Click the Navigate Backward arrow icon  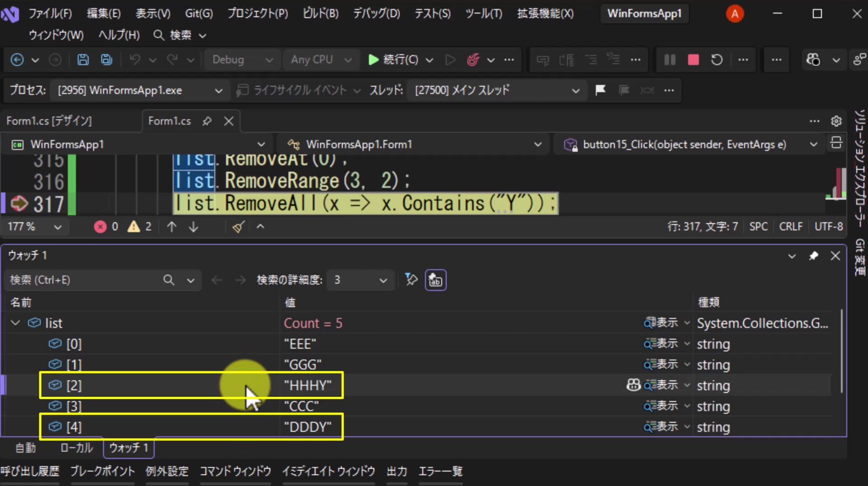pyautogui.click(x=17, y=60)
